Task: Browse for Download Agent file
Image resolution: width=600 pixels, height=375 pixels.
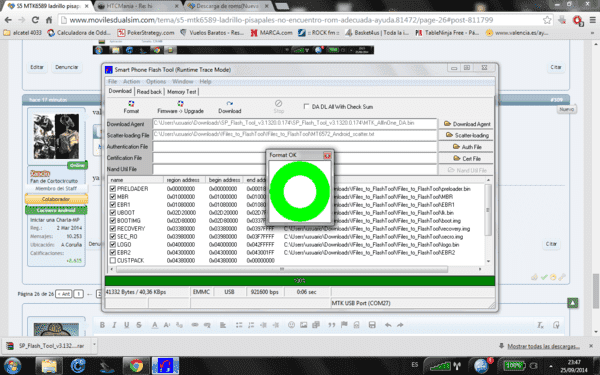Action: [x=467, y=124]
